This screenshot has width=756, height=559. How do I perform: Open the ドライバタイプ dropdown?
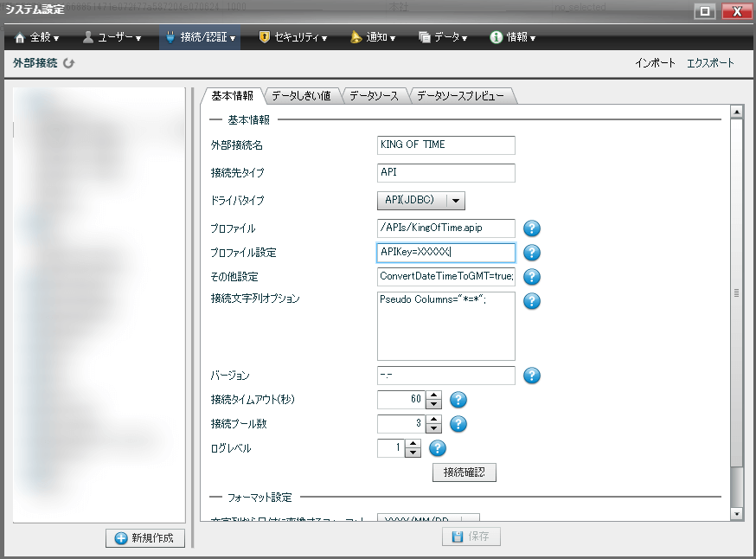pos(421,200)
